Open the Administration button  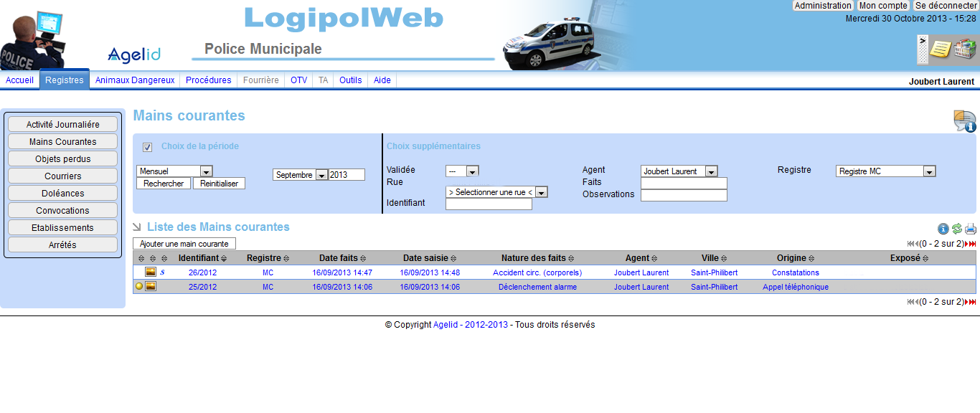point(823,6)
